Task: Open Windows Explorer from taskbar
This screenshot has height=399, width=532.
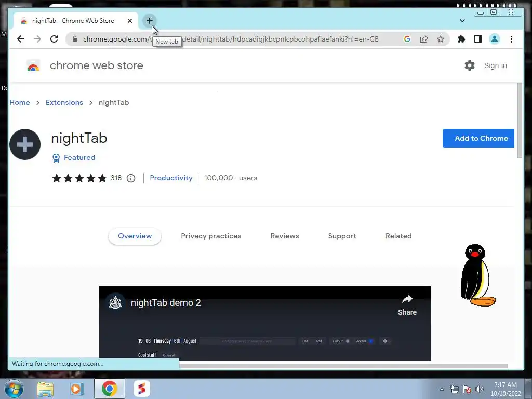Action: pyautogui.click(x=45, y=389)
